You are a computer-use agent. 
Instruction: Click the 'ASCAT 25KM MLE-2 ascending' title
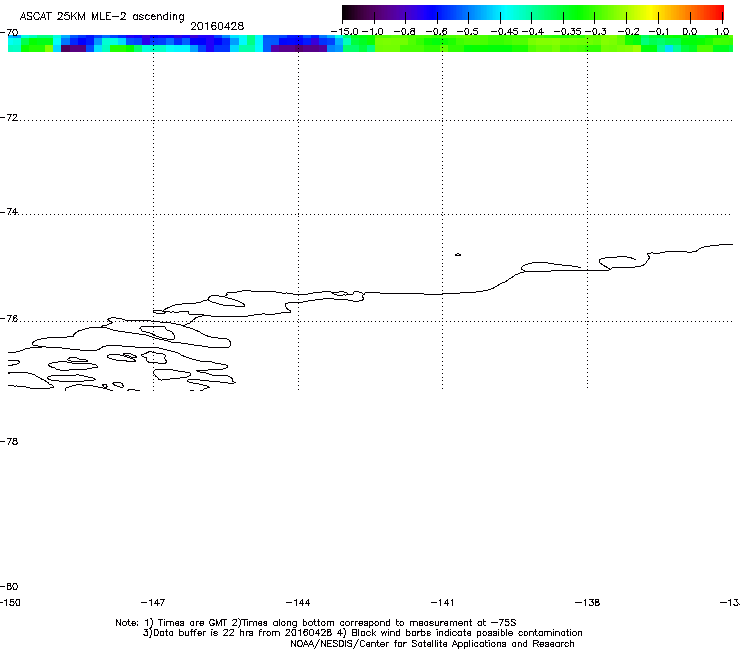pos(102,17)
